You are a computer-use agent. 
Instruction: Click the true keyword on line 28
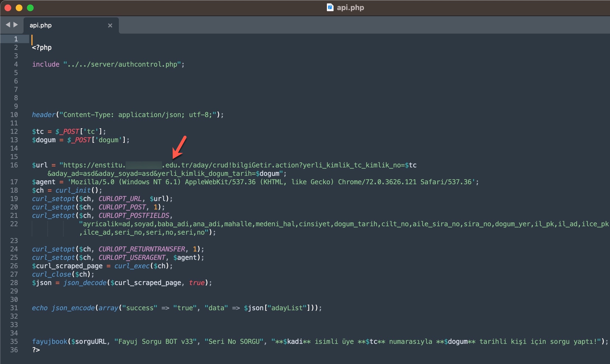click(x=197, y=283)
